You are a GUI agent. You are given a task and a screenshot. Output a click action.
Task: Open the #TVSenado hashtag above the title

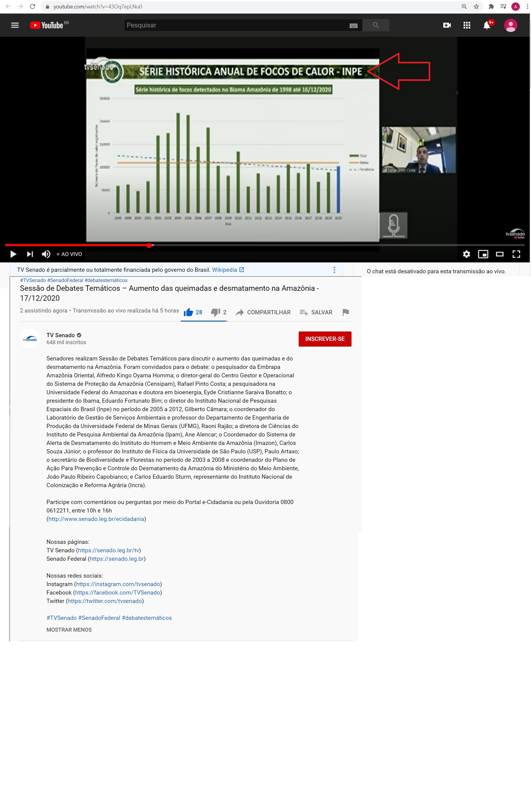pos(33,281)
